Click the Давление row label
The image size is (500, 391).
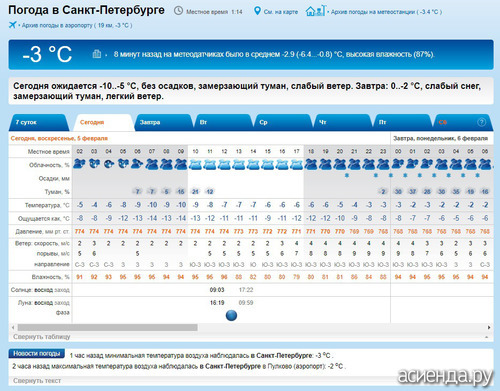click(x=42, y=231)
